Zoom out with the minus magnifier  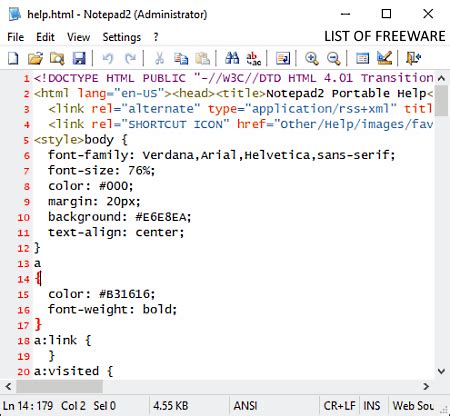pos(334,58)
